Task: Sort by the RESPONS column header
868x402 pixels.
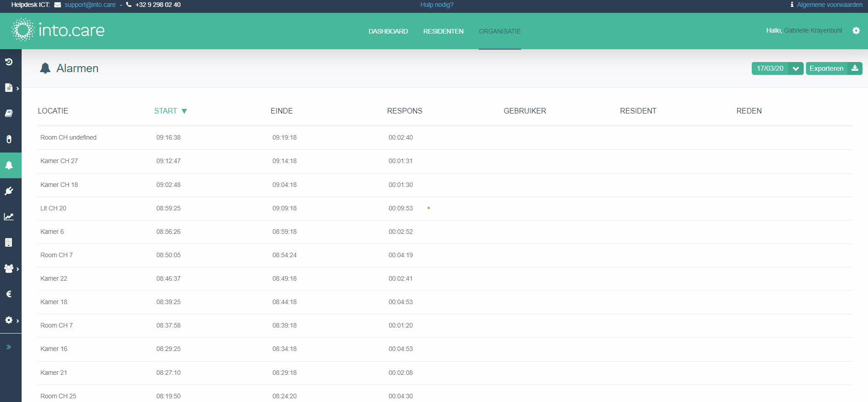Action: [405, 111]
